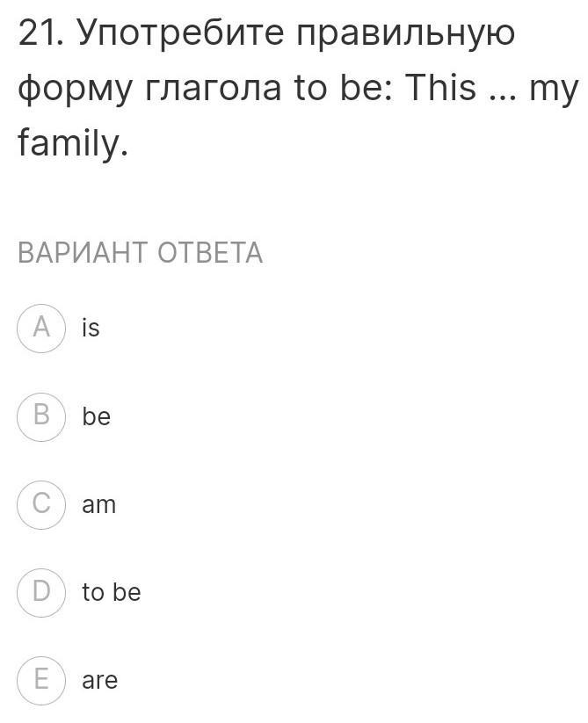Click the word "Употребите" in the question
This screenshot has height=723, width=588.
(181, 35)
